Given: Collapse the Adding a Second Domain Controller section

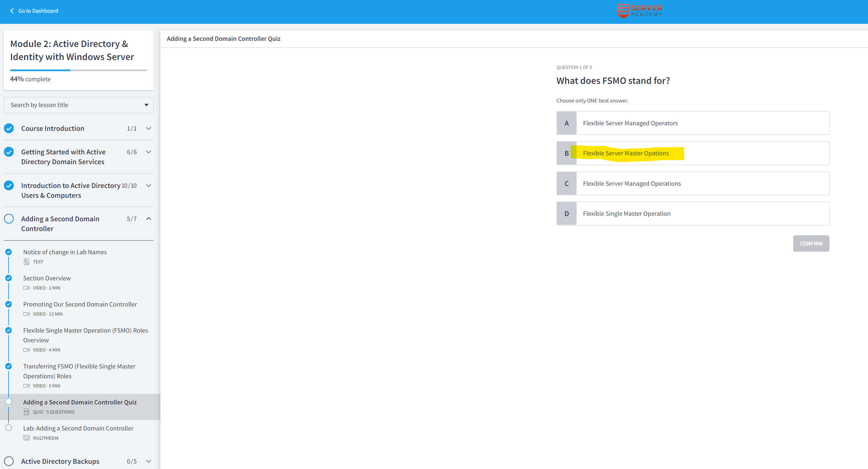Looking at the screenshot, I should pyautogui.click(x=149, y=219).
